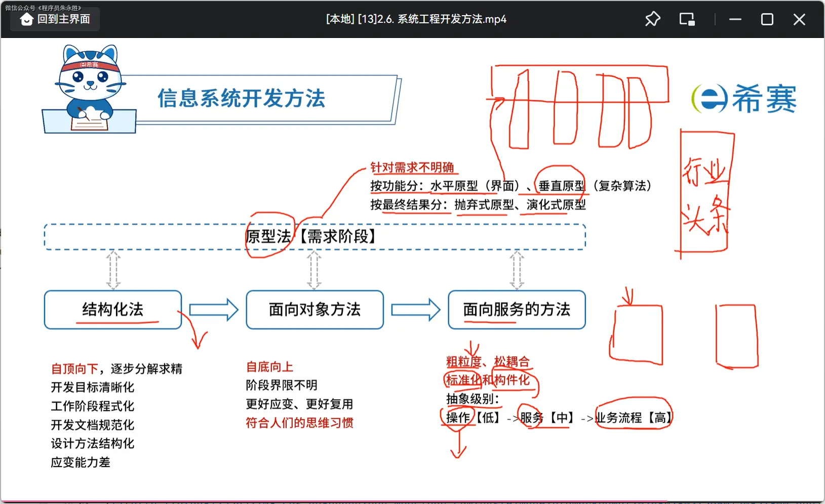The image size is (825, 504).
Task: Click the 面向对象方法 box
Action: [315, 309]
